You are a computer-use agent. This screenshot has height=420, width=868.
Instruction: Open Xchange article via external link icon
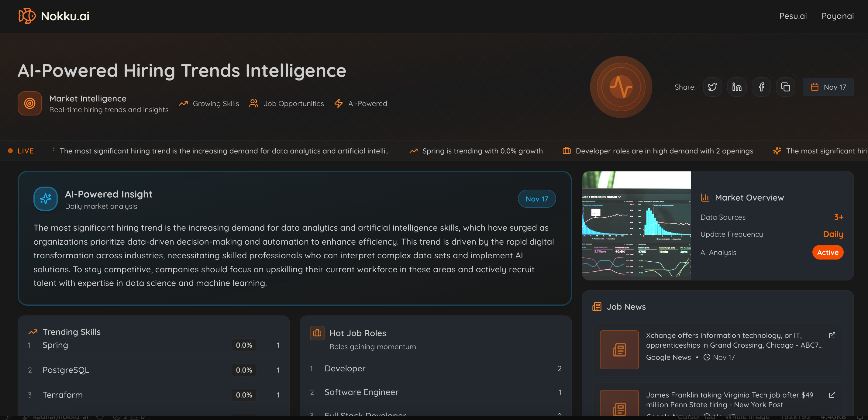pyautogui.click(x=832, y=335)
